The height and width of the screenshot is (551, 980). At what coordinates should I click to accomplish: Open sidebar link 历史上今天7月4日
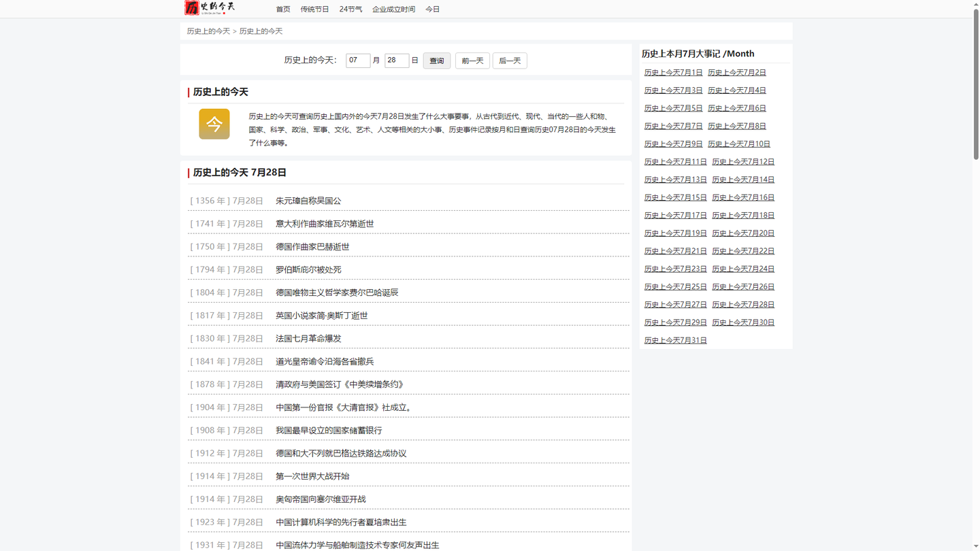pyautogui.click(x=737, y=90)
